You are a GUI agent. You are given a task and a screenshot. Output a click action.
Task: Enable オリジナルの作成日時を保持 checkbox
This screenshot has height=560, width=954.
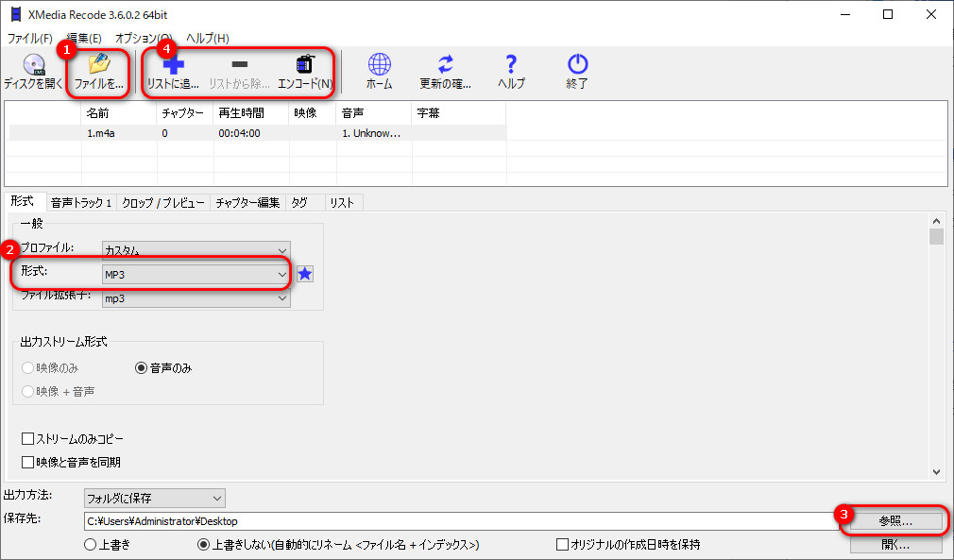click(x=562, y=544)
